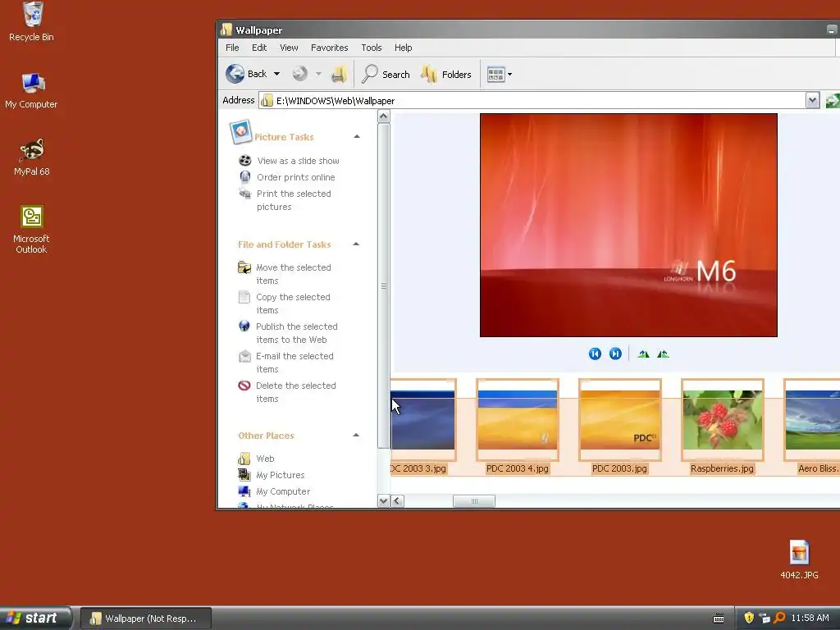Select the PDC 2003.jpg thumbnail

pos(620,427)
